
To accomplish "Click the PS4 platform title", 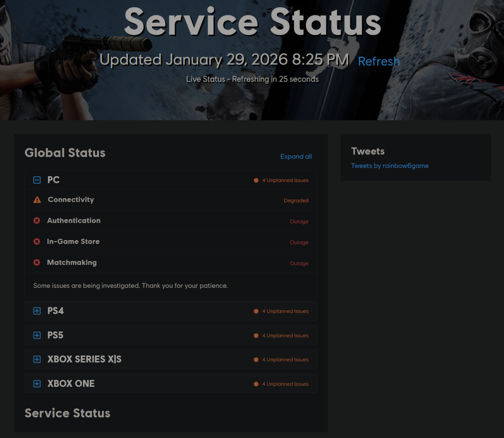I will (56, 311).
